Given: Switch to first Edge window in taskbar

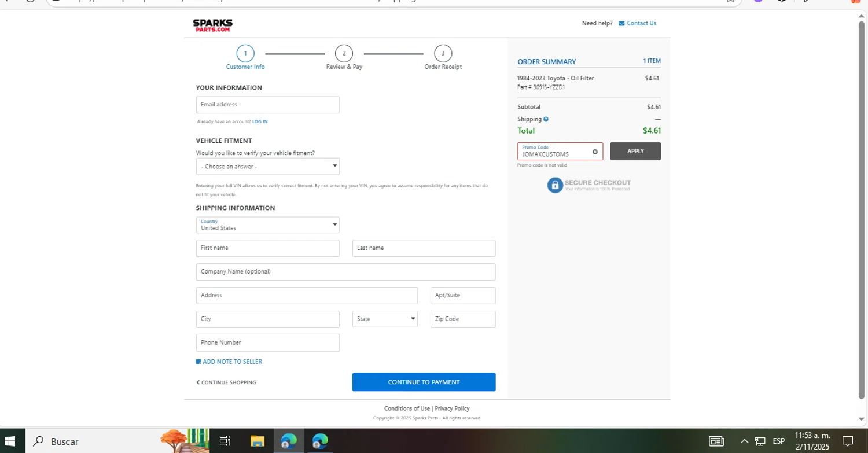Looking at the screenshot, I should pos(289,441).
